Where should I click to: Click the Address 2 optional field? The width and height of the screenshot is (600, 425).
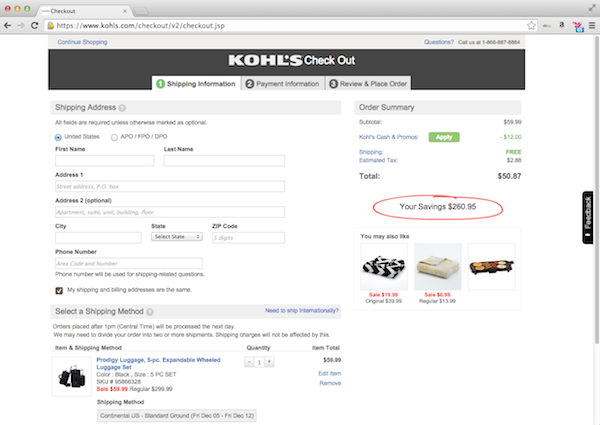(170, 212)
